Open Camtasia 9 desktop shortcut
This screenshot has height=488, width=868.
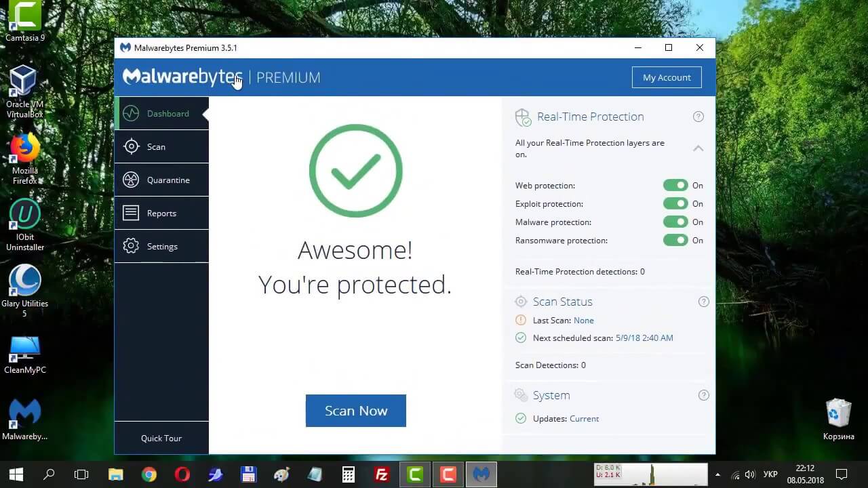coord(25,22)
